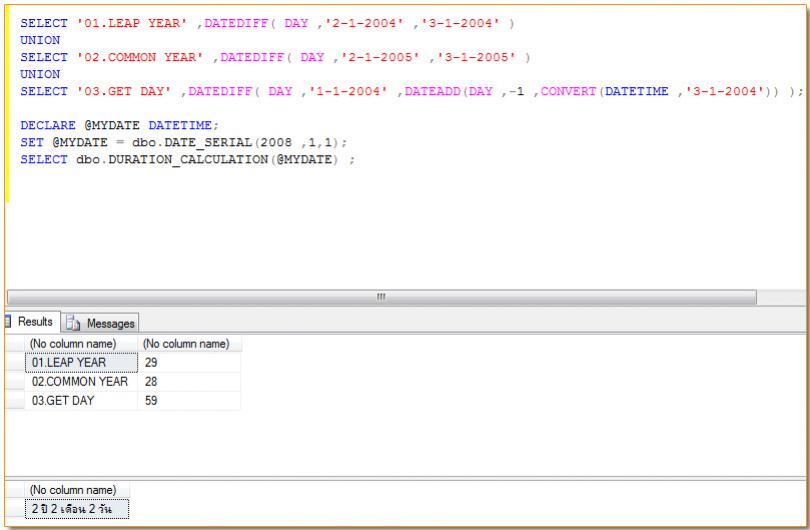
Task: Select the row header of 02.COMMON YEAR row
Action: tap(15, 382)
